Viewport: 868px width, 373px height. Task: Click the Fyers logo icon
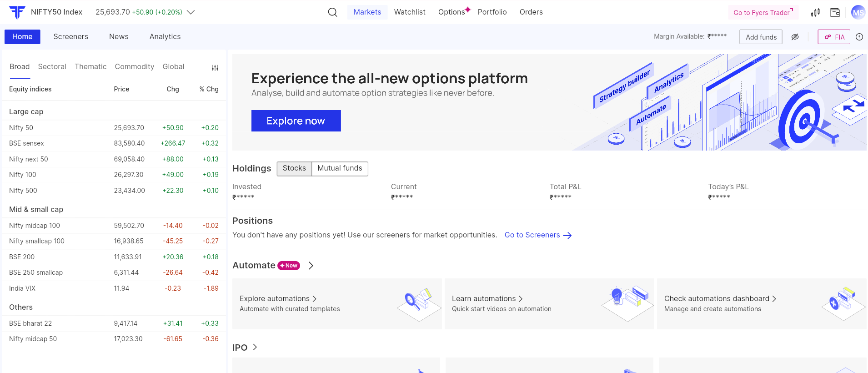tap(17, 12)
